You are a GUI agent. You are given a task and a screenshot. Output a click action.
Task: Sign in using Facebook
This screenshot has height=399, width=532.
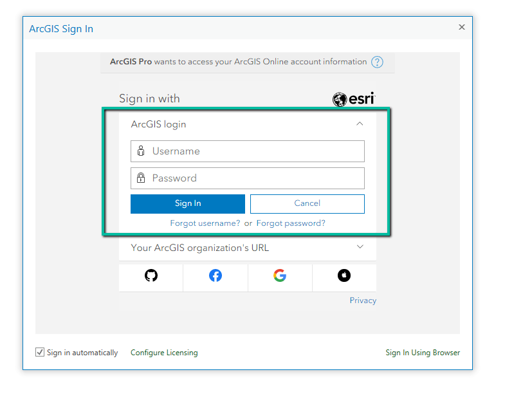(x=215, y=275)
